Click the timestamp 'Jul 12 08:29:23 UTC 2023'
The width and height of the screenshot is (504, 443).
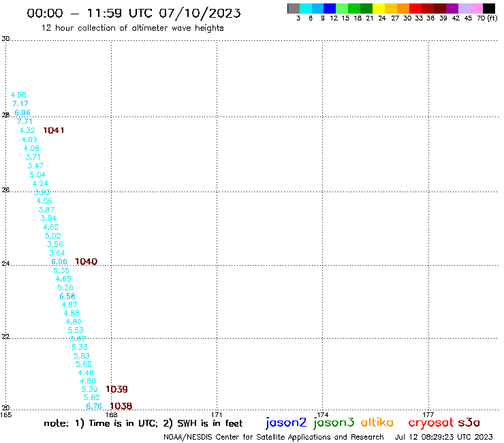point(443,437)
